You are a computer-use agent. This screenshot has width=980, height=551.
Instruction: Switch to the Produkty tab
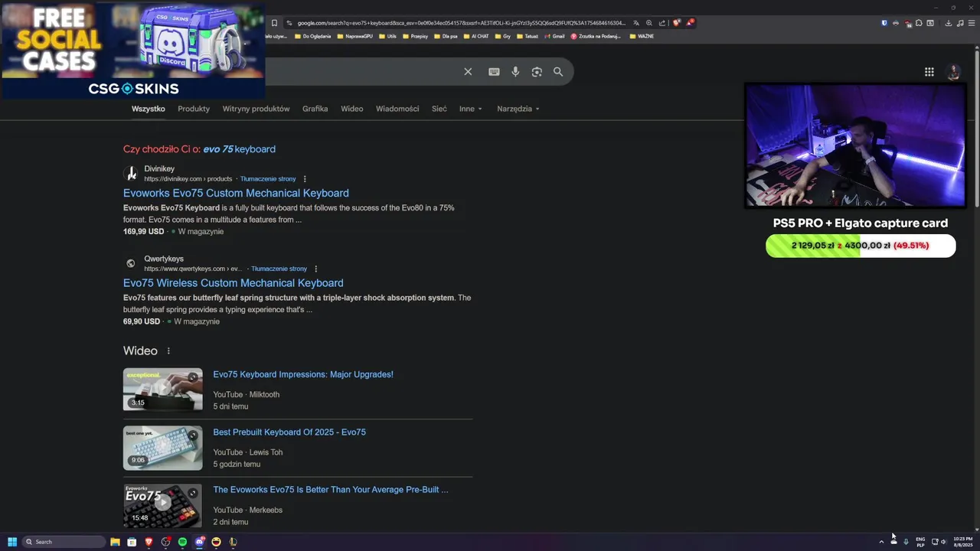pyautogui.click(x=194, y=109)
